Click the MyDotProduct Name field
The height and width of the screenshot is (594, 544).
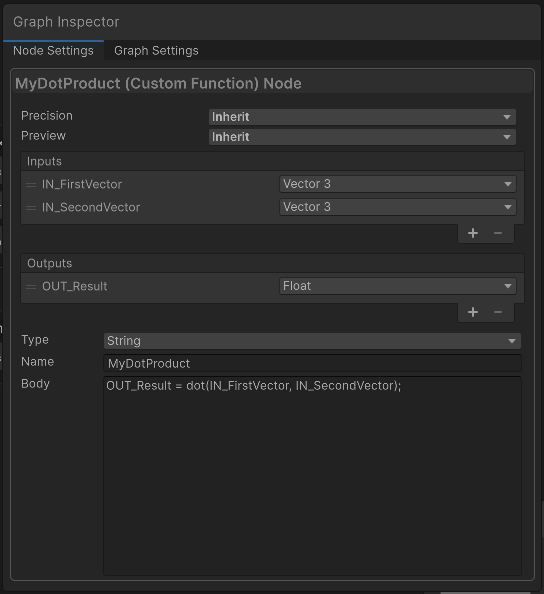tap(312, 364)
